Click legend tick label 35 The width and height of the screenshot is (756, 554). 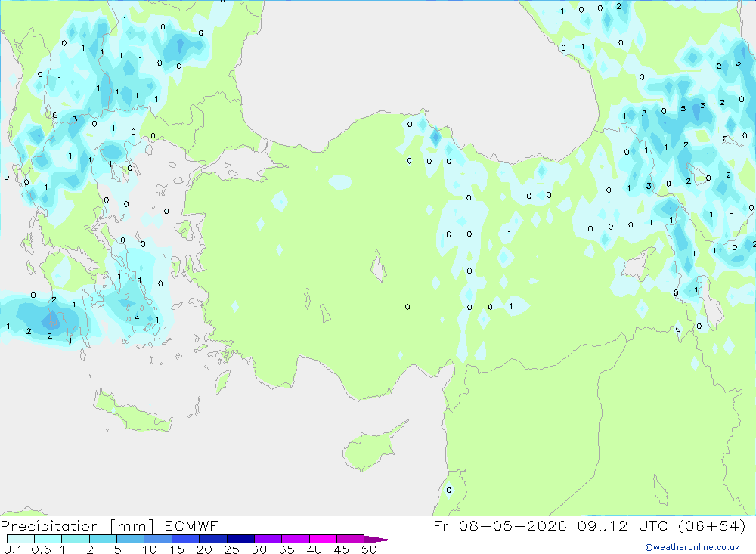(287, 549)
